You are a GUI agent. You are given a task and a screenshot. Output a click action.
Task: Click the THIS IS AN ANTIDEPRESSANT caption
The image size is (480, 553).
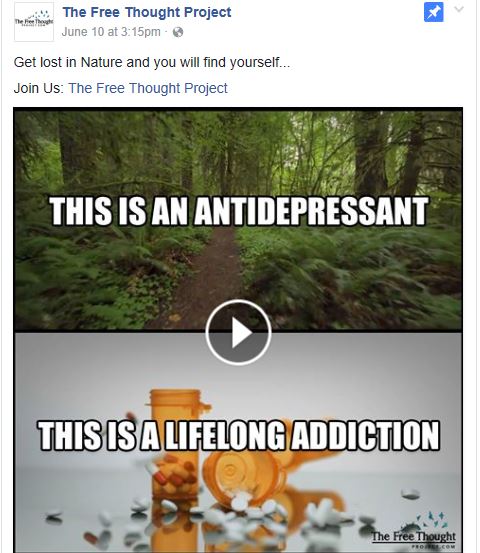click(x=238, y=211)
